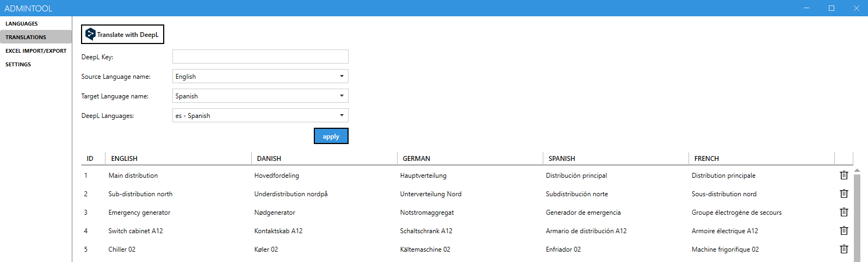Expand the Target Language name dropdown
The image size is (868, 262).
pyautogui.click(x=260, y=96)
